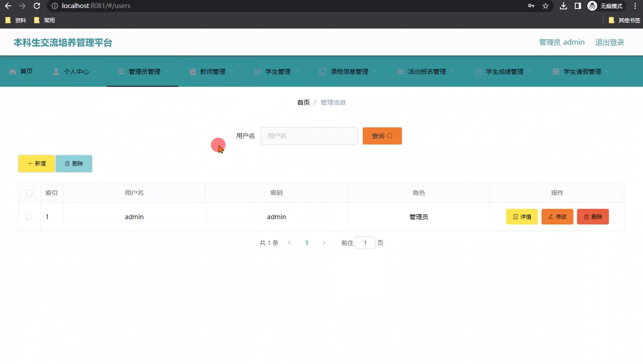Click the magnifier icon in 查询 button
The width and height of the screenshot is (643, 364).
[390, 136]
